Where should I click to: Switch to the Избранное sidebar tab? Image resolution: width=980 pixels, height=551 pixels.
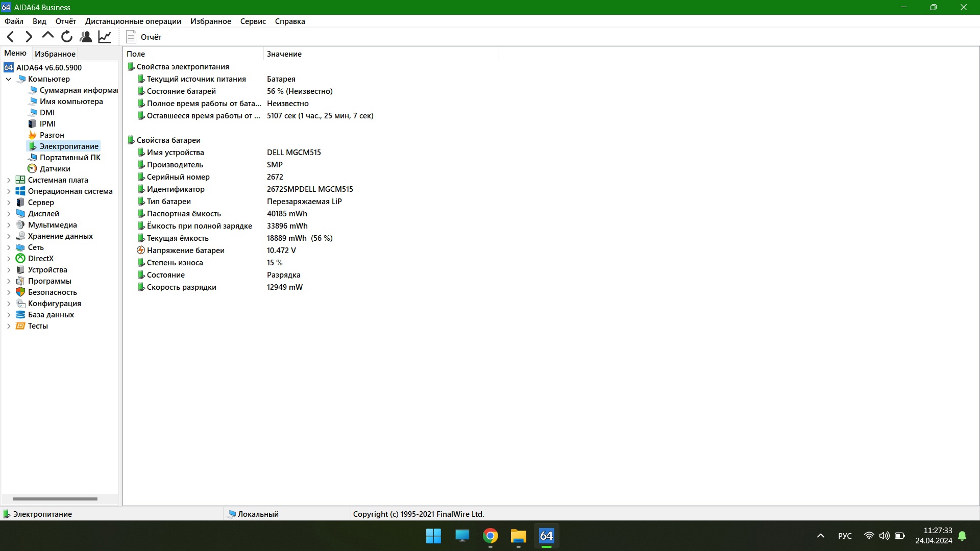tap(55, 54)
